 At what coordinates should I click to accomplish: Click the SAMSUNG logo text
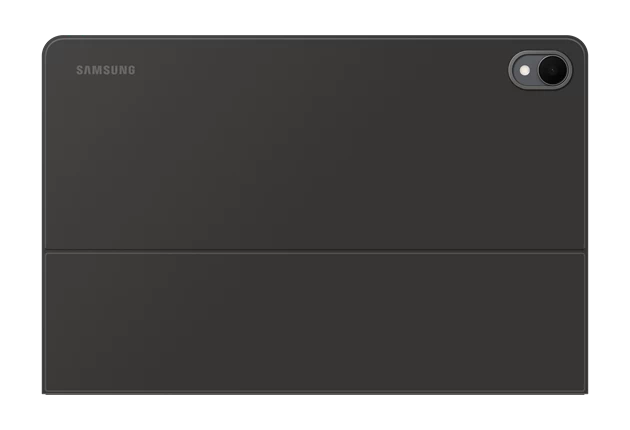pos(106,70)
